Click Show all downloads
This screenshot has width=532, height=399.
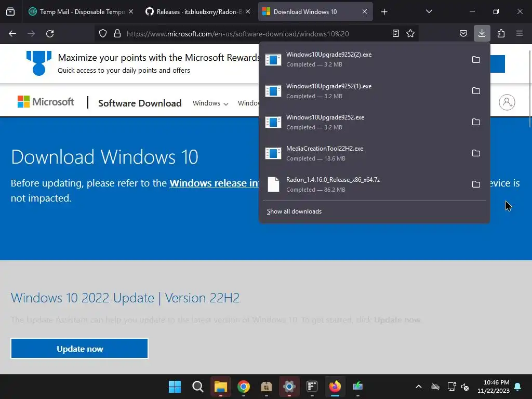(x=294, y=211)
